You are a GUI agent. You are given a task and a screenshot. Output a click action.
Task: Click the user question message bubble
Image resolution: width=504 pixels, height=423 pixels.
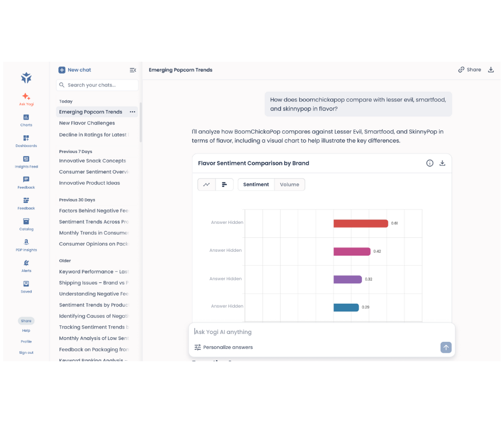point(358,104)
